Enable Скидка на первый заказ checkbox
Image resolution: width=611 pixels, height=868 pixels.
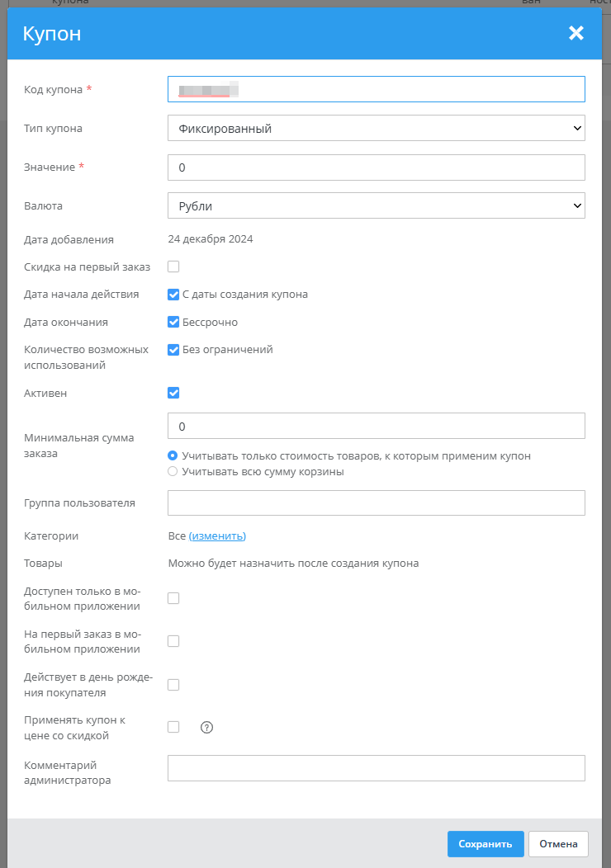(173, 267)
